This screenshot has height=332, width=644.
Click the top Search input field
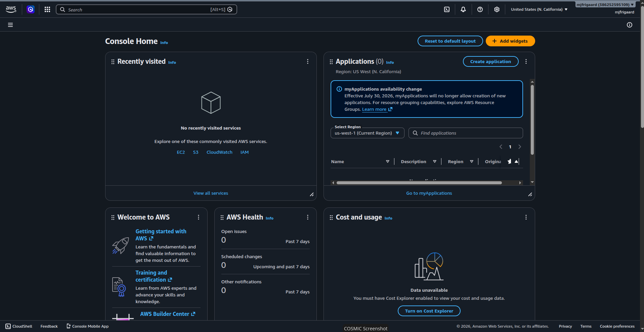[146, 9]
